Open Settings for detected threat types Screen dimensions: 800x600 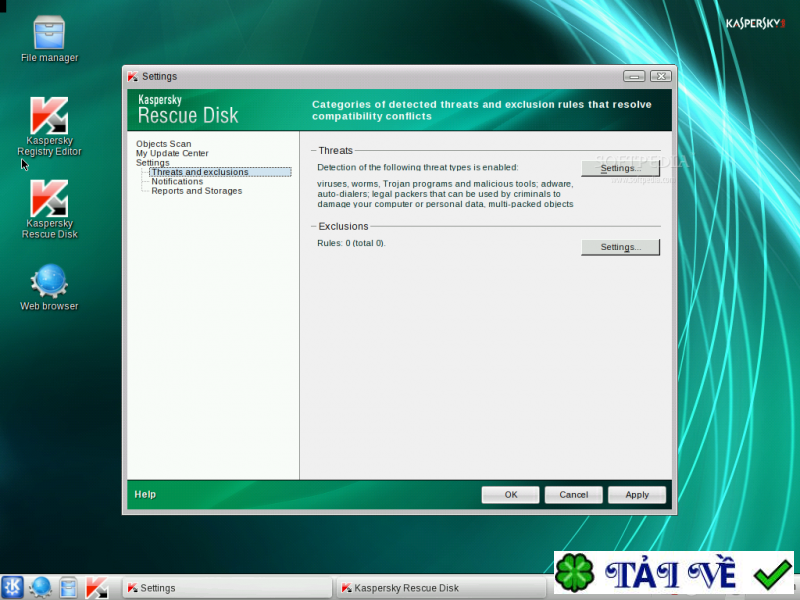[620, 168]
